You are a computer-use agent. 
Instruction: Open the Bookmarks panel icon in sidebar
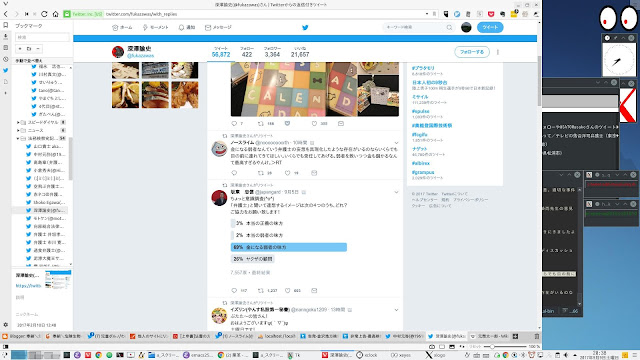point(6,25)
